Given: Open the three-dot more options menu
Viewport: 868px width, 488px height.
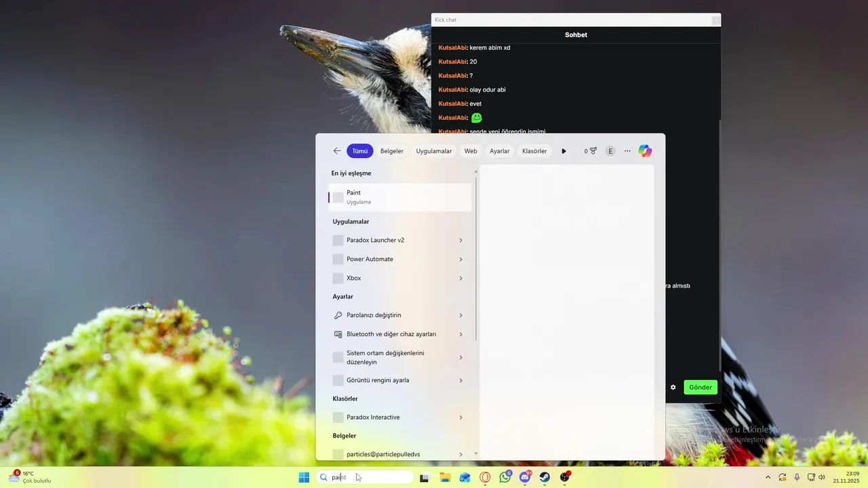Looking at the screenshot, I should (627, 151).
